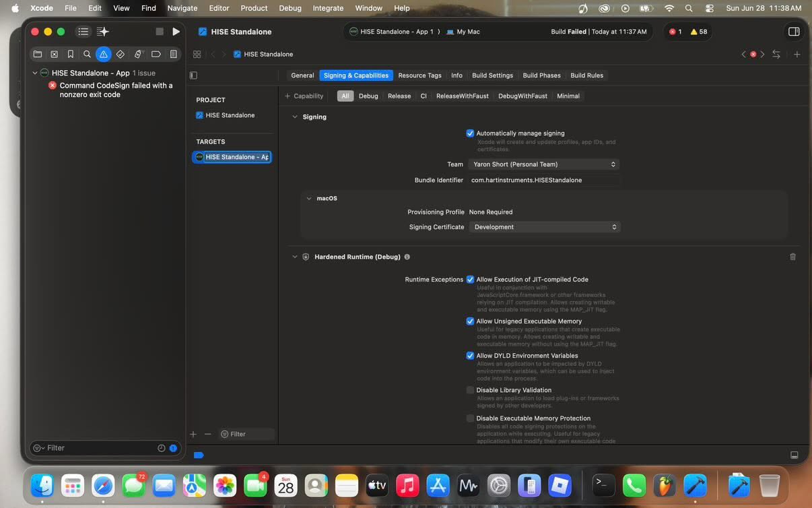Collapse the macOS subsection

(309, 199)
